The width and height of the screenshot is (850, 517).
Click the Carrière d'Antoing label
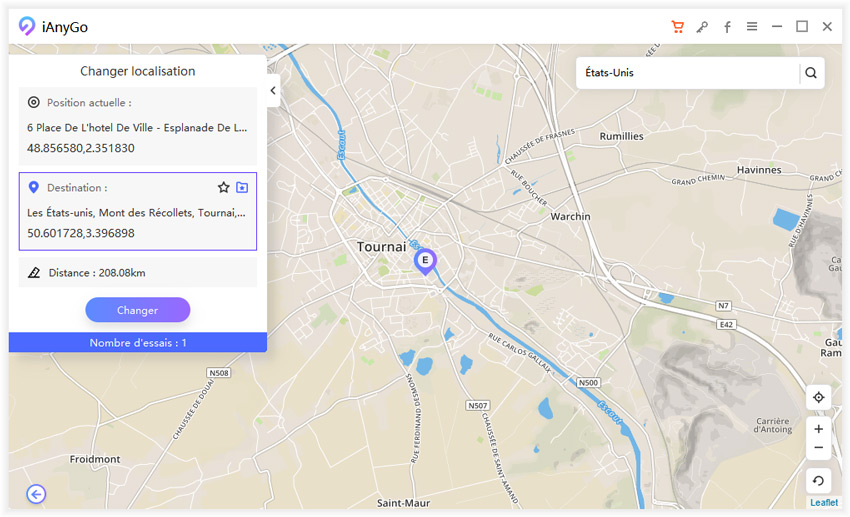772,425
